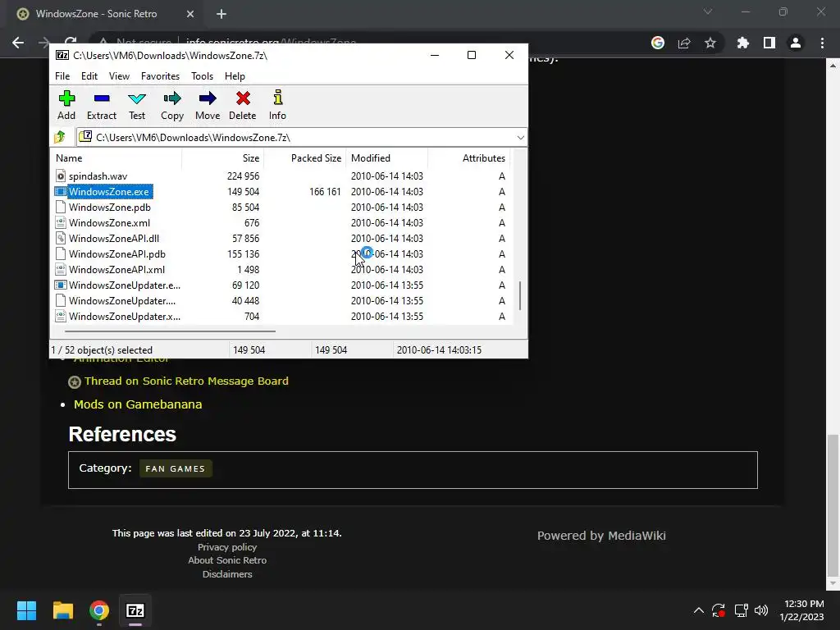Click the WindowsZoneAPI.dll file icon
This screenshot has width=840, height=630.
coord(61,239)
